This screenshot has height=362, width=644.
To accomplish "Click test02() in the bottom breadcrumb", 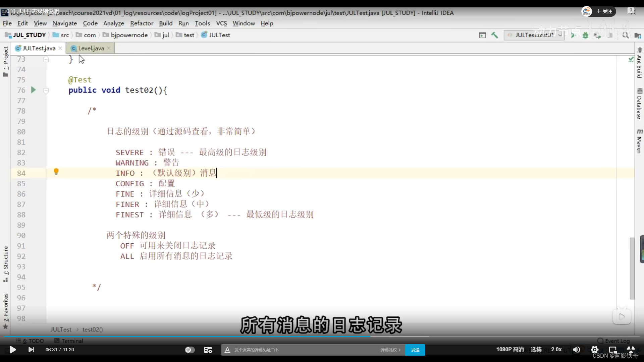I will coord(93,329).
